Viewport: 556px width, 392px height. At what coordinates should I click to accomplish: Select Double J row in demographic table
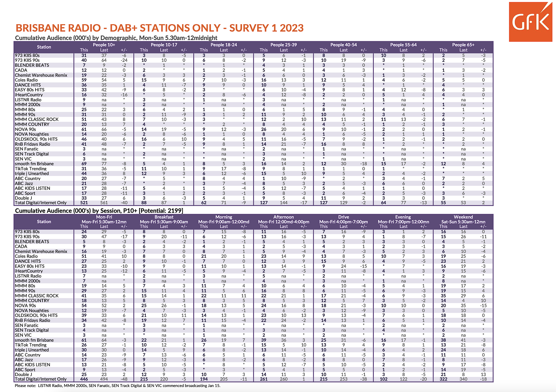pos(253,198)
